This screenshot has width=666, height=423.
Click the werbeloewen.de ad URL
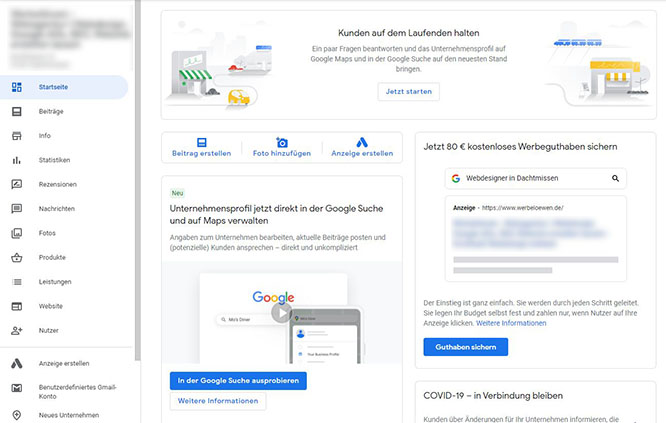522,208
